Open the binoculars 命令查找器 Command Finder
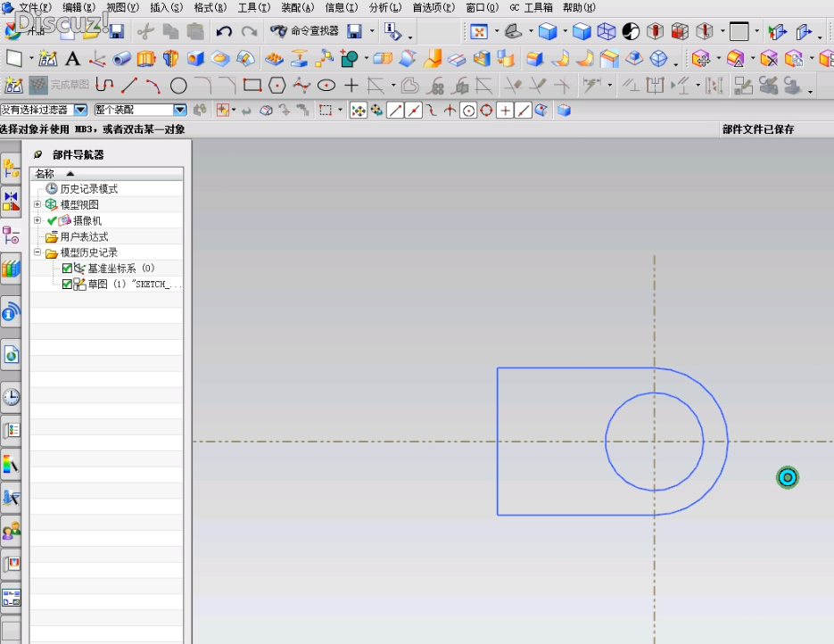The width and height of the screenshot is (834, 644). (x=303, y=31)
